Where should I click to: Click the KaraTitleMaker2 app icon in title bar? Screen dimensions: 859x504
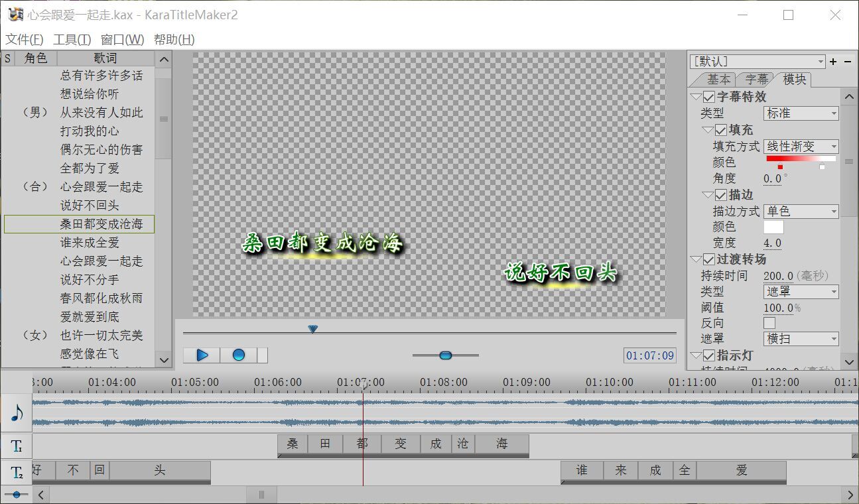pos(17,15)
